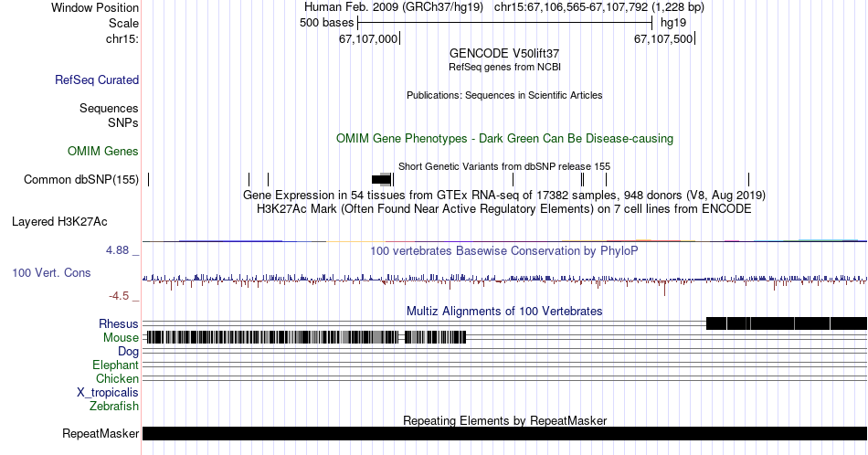Viewport: 868px width, 455px height.
Task: Click the chr15: ruler label
Action: (x=122, y=38)
